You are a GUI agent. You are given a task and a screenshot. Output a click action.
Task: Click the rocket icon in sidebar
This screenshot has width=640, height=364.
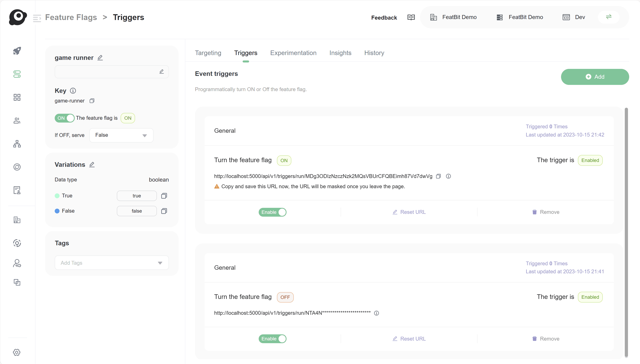[x=17, y=51]
